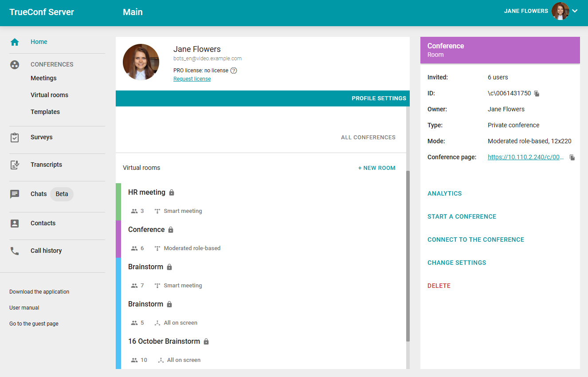Screen dimensions: 588x377
Task: Click the Surveys clipboard icon
Action: tap(15, 137)
